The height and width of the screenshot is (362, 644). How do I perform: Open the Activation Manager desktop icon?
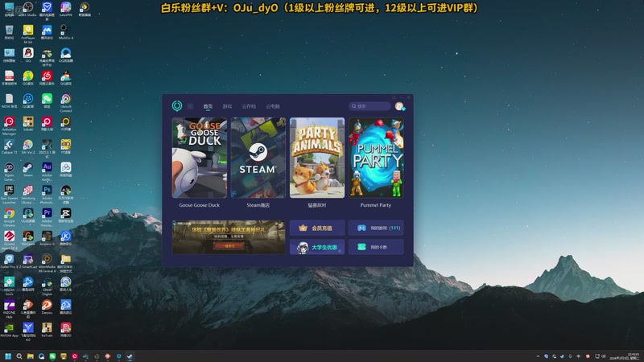click(9, 125)
